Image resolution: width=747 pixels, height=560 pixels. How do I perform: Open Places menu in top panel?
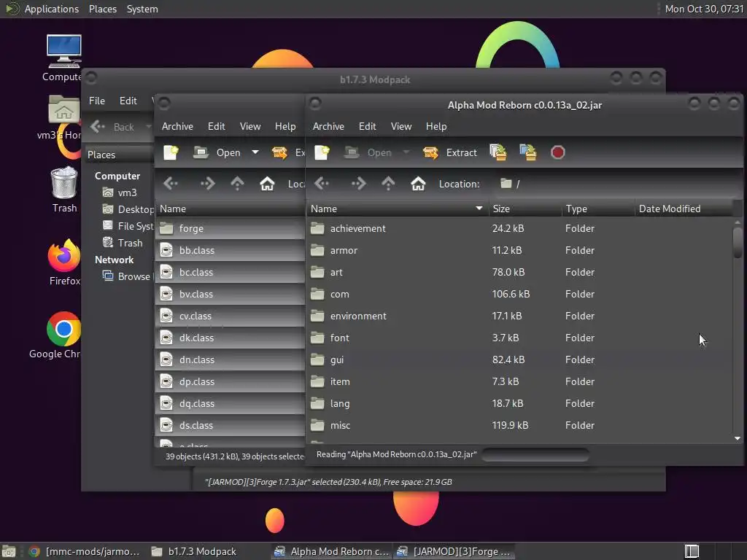[x=102, y=9]
